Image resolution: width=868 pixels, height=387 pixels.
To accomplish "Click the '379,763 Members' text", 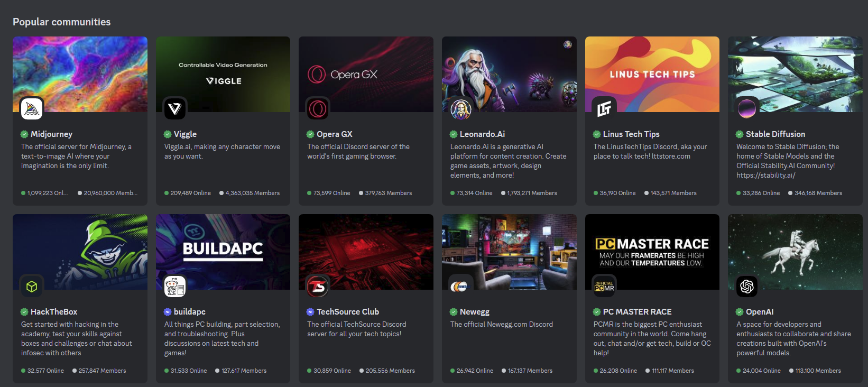I will tap(389, 193).
